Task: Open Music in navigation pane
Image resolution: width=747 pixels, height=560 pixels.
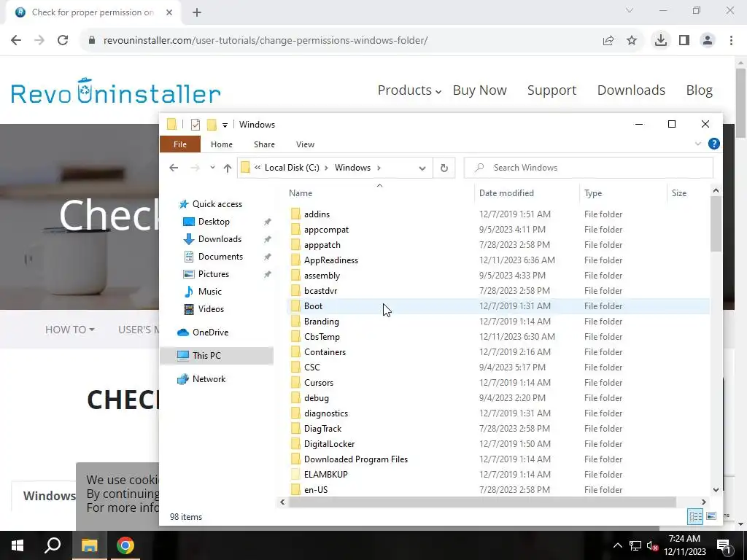Action: point(209,292)
